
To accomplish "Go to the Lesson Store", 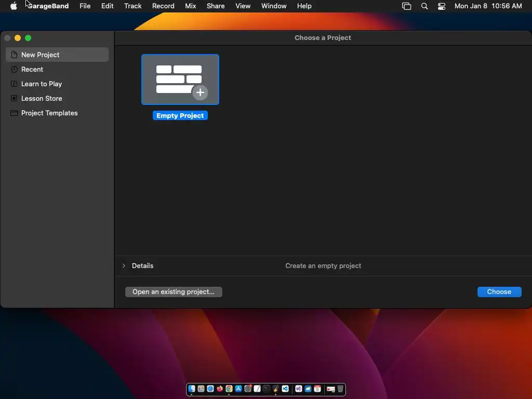I will click(57, 98).
